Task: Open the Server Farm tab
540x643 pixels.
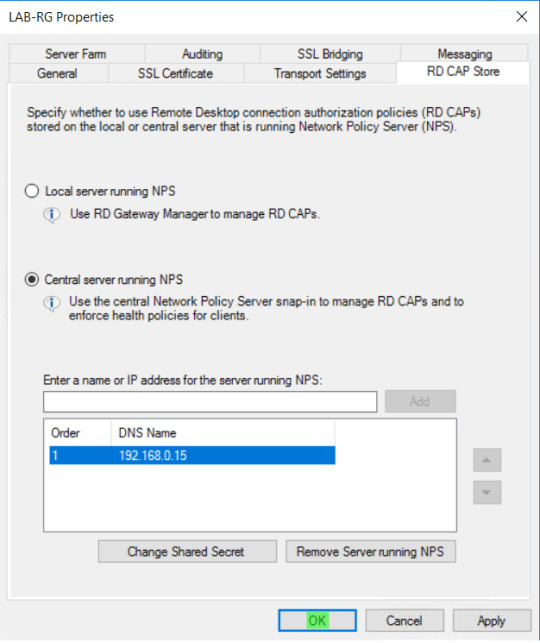Action: (76, 54)
